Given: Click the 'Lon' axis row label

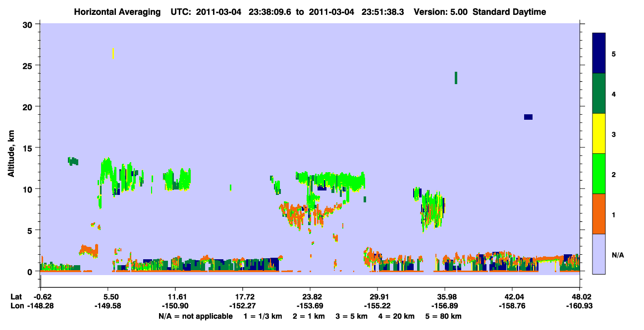Looking at the screenshot, I should point(17,306).
